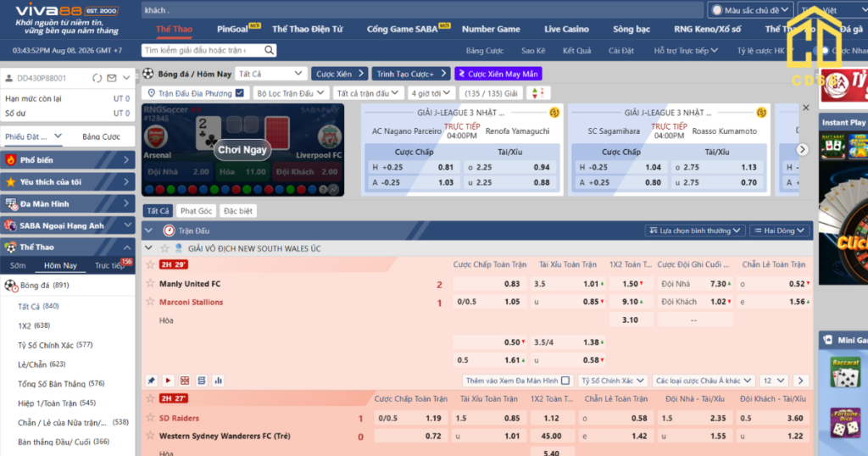Image resolution: width=868 pixels, height=456 pixels.
Task: Click the coin icon on SC Sagamihara card
Action: click(x=761, y=113)
